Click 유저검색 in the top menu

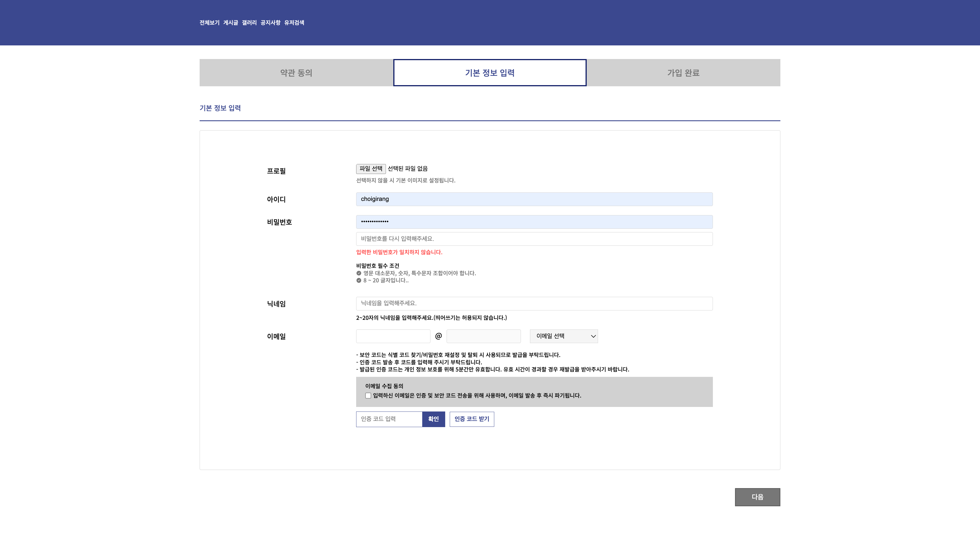pyautogui.click(x=294, y=23)
